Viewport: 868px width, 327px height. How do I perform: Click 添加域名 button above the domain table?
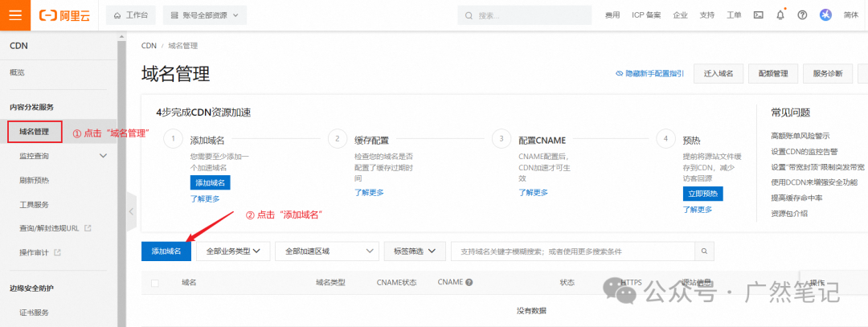(x=166, y=251)
